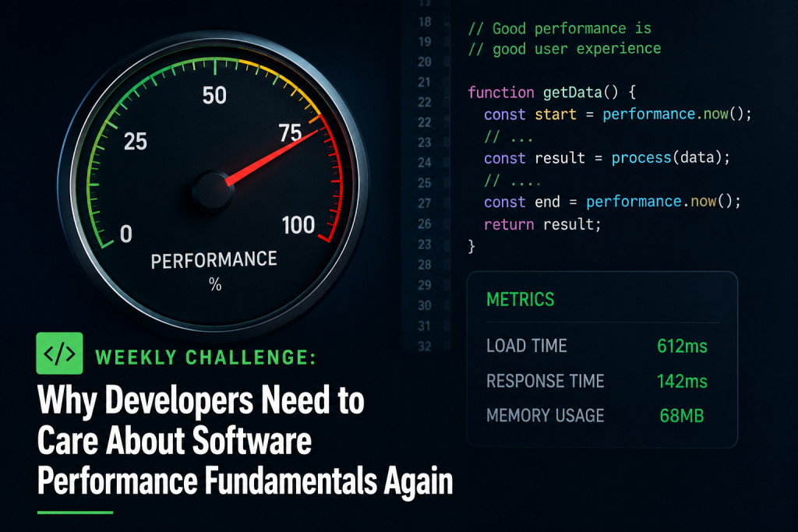This screenshot has height=532, width=798.
Task: Click the headline line 'Care About Software'
Action: click(x=175, y=440)
